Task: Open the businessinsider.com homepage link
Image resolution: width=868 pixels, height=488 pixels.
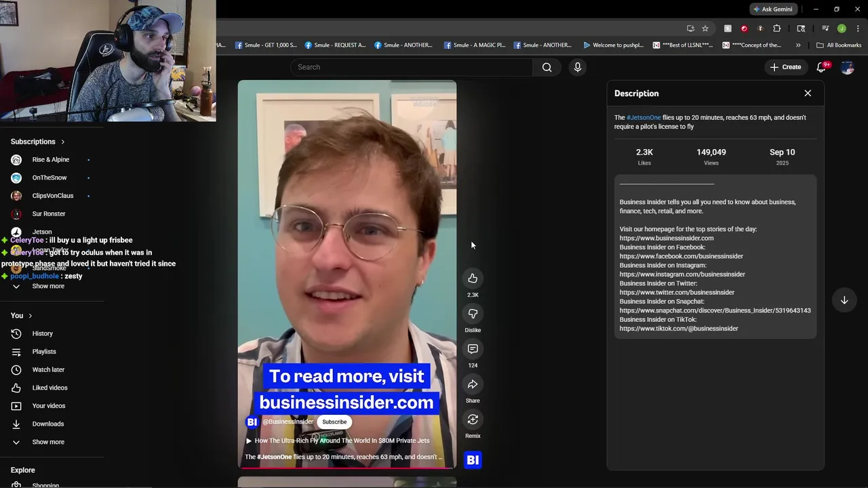Action: click(667, 239)
